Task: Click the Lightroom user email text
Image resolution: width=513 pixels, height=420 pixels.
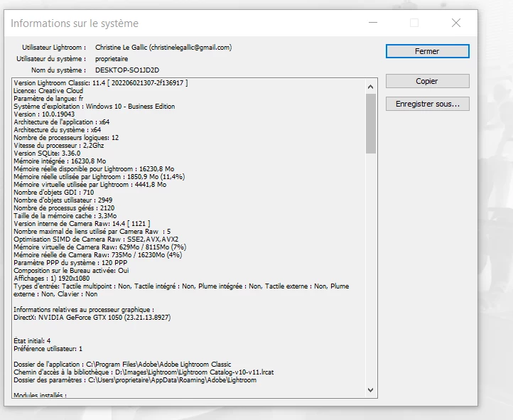Action: [190, 48]
